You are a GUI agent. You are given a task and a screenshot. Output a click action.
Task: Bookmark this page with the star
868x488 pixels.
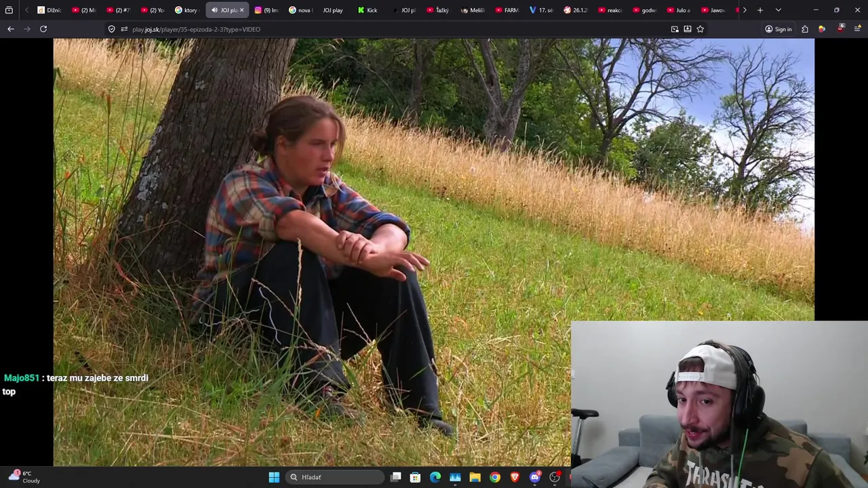point(701,29)
